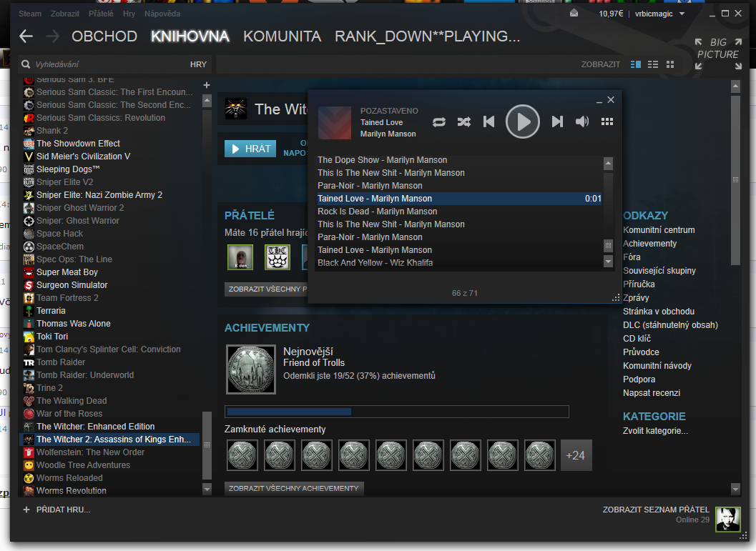This screenshot has width=756, height=551.
Task: Open the HRY library filter dropdown
Action: click(x=198, y=64)
